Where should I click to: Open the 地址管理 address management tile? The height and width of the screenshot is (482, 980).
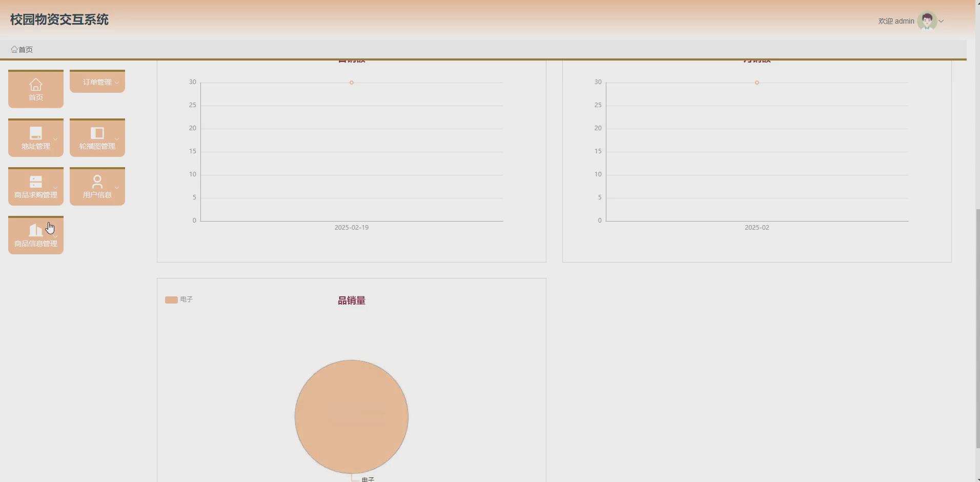click(x=36, y=138)
